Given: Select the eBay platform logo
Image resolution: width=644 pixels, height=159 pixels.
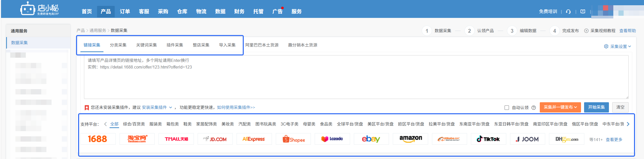Looking at the screenshot, I should coord(371,139).
